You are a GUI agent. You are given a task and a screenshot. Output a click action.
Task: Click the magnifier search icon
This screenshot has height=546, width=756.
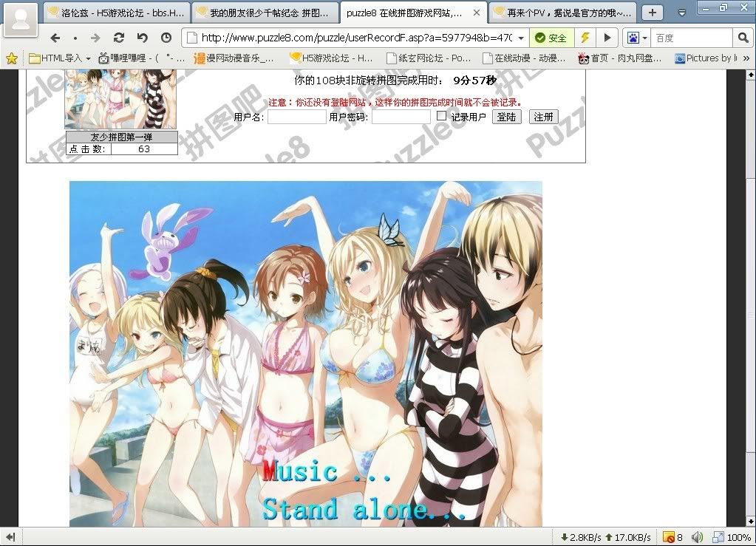point(743,38)
